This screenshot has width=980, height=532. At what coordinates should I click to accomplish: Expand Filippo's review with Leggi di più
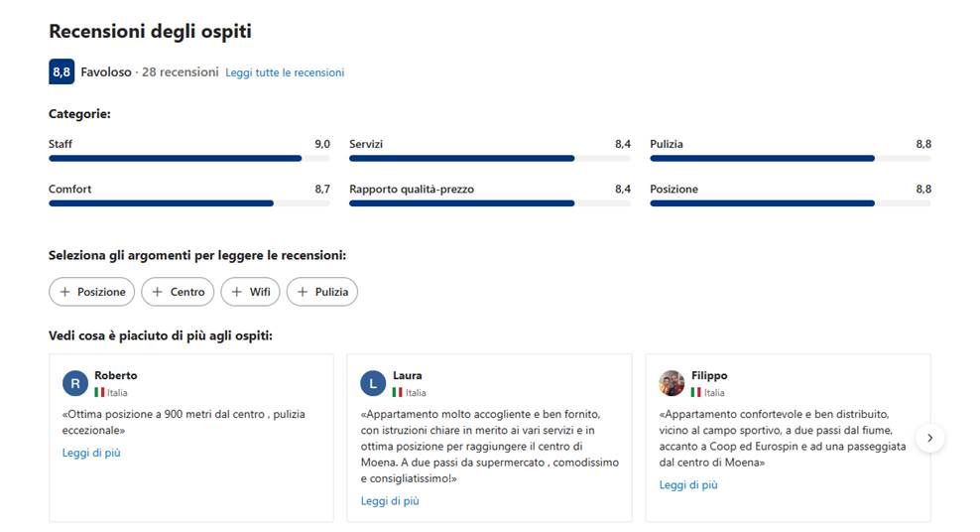[688, 484]
